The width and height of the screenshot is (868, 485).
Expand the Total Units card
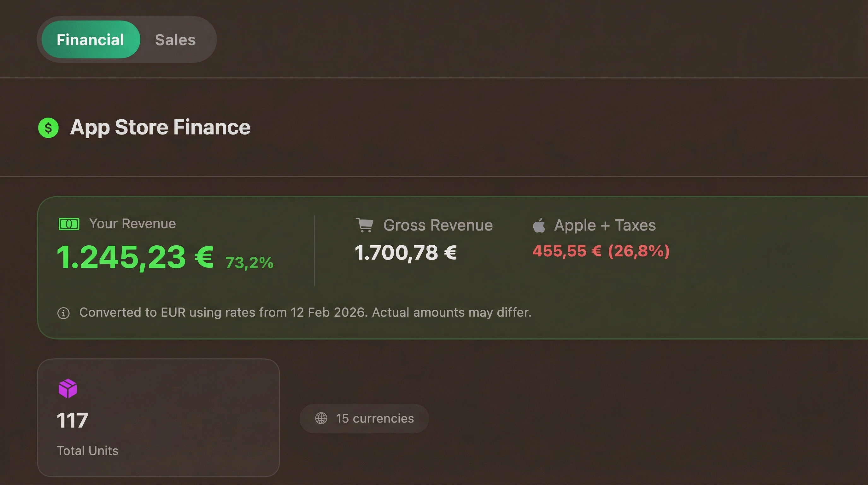(159, 418)
